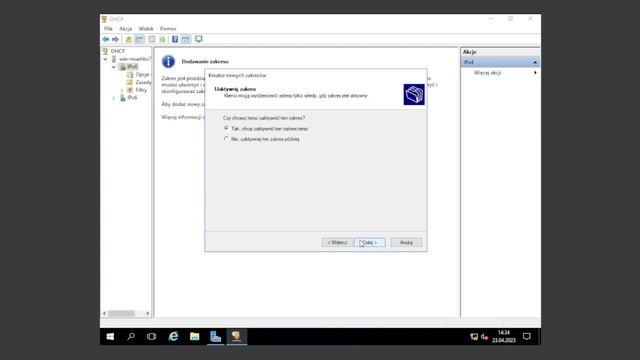Screen dimensions: 640x360
Task: Click the green monitor toolbar icon
Action: click(198, 39)
